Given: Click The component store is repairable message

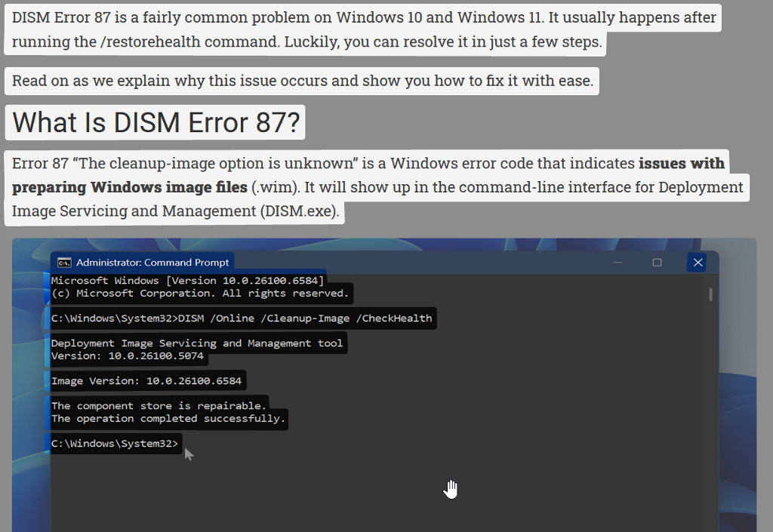Looking at the screenshot, I should tap(157, 405).
